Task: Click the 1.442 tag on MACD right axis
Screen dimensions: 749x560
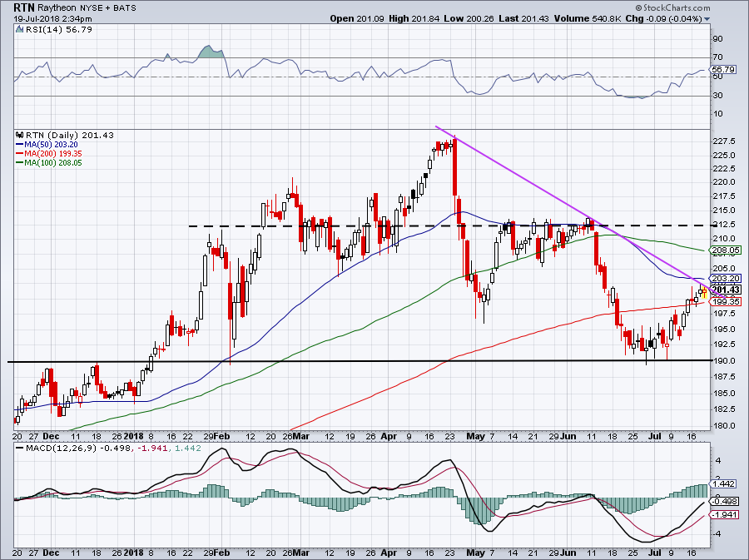Action: (x=724, y=483)
